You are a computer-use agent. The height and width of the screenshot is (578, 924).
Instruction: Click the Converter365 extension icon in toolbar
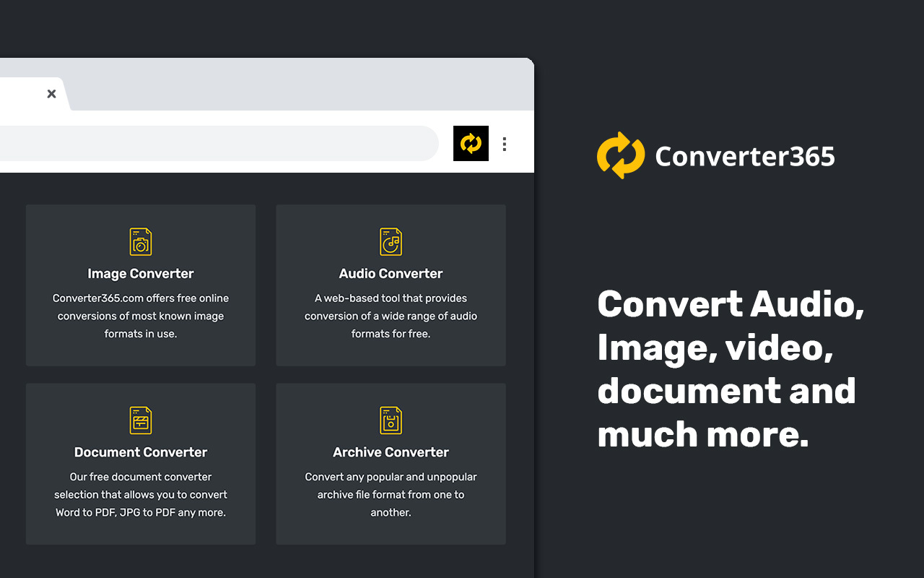coord(471,143)
